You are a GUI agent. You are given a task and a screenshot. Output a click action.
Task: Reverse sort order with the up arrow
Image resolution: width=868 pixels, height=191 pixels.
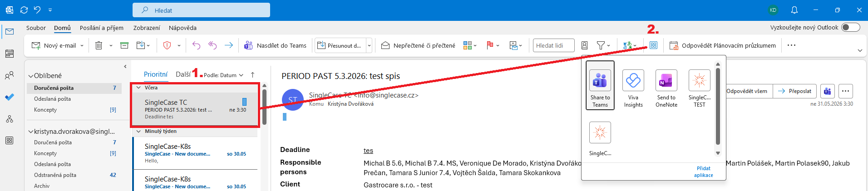click(x=252, y=75)
